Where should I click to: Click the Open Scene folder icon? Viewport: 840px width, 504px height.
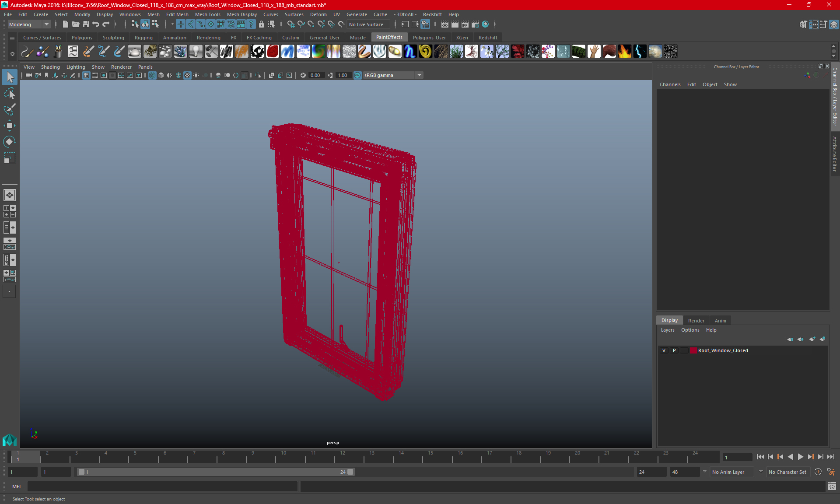coord(75,24)
